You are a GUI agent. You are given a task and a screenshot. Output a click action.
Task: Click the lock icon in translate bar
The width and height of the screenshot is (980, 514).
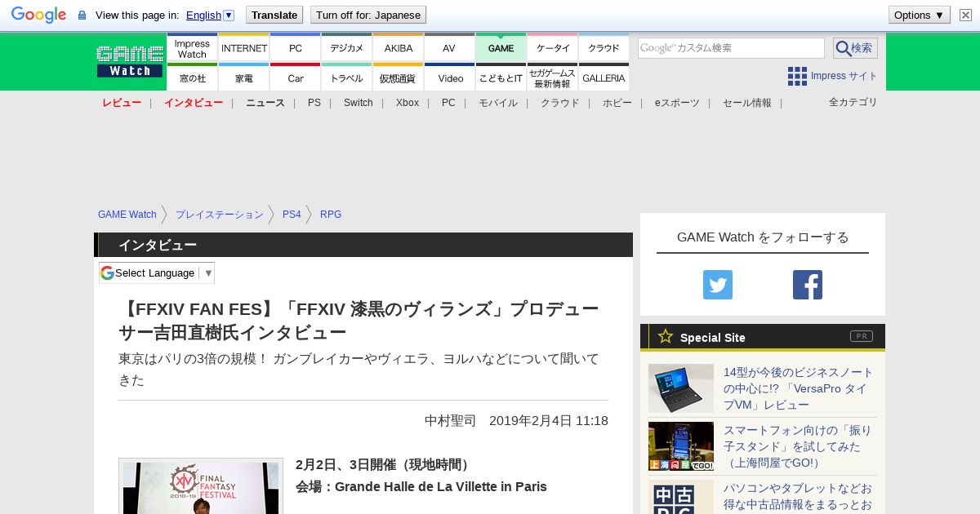coord(82,15)
